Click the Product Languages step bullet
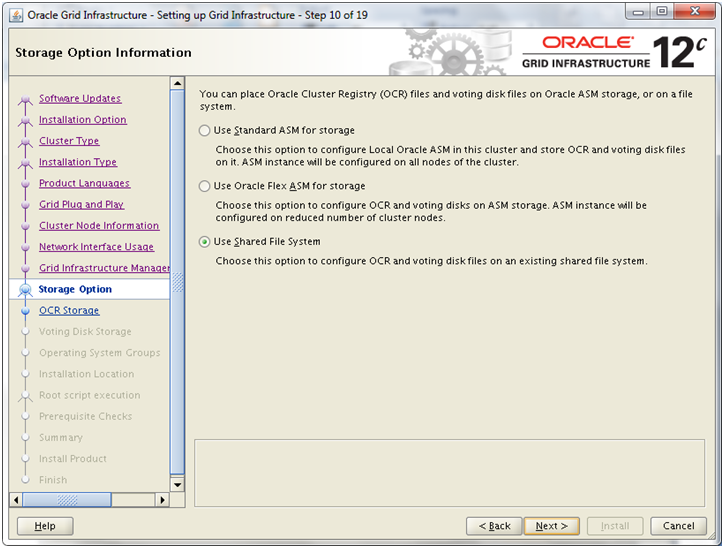Viewport: 724px width, 548px height. point(25,184)
